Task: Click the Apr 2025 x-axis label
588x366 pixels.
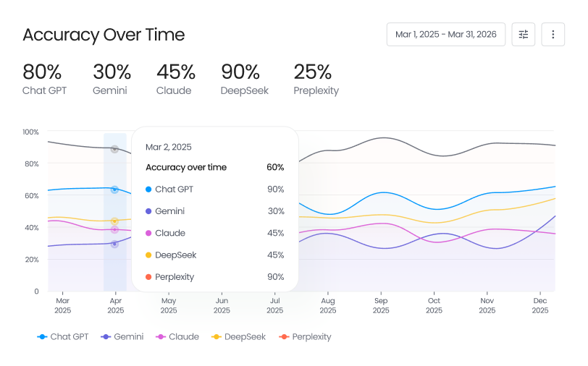Action: (x=116, y=305)
